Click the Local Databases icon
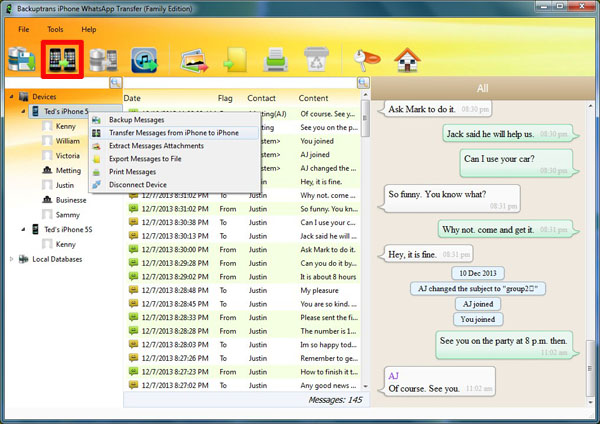The image size is (600, 424). pyautogui.click(x=23, y=259)
